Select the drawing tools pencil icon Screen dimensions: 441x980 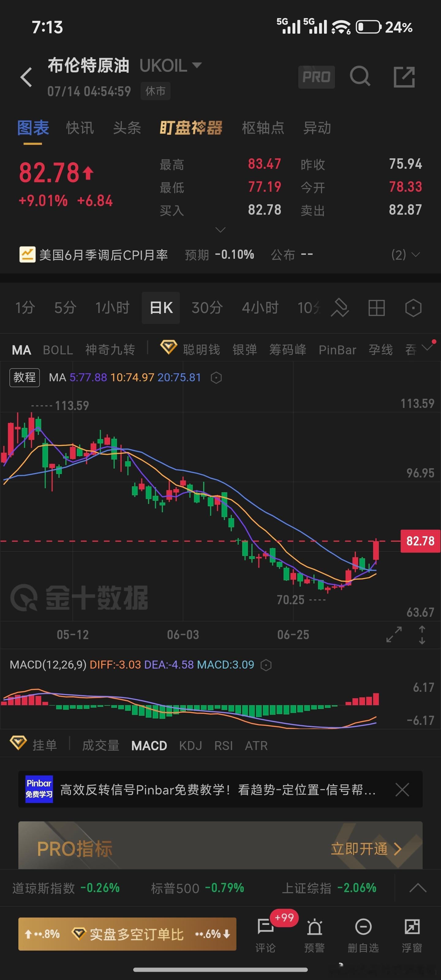pos(340,307)
